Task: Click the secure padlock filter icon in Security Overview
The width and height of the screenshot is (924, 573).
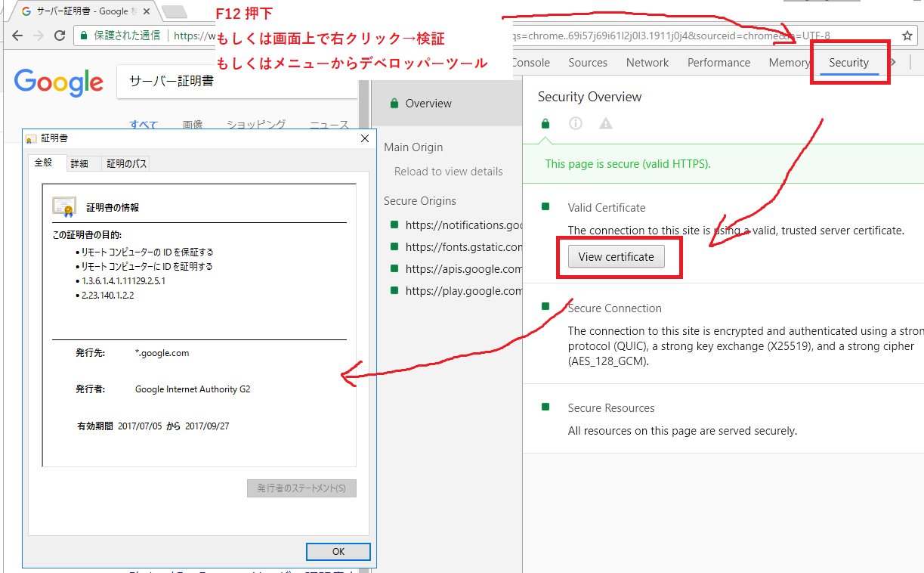Action: [545, 123]
